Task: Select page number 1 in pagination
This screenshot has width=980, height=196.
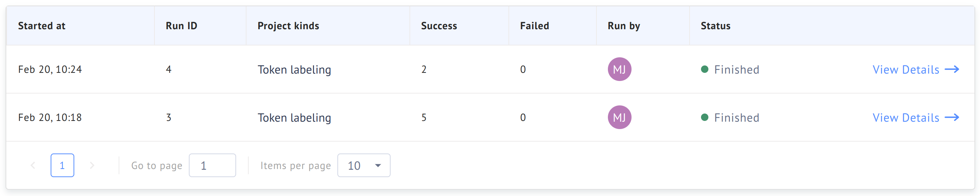Action: [x=62, y=165]
